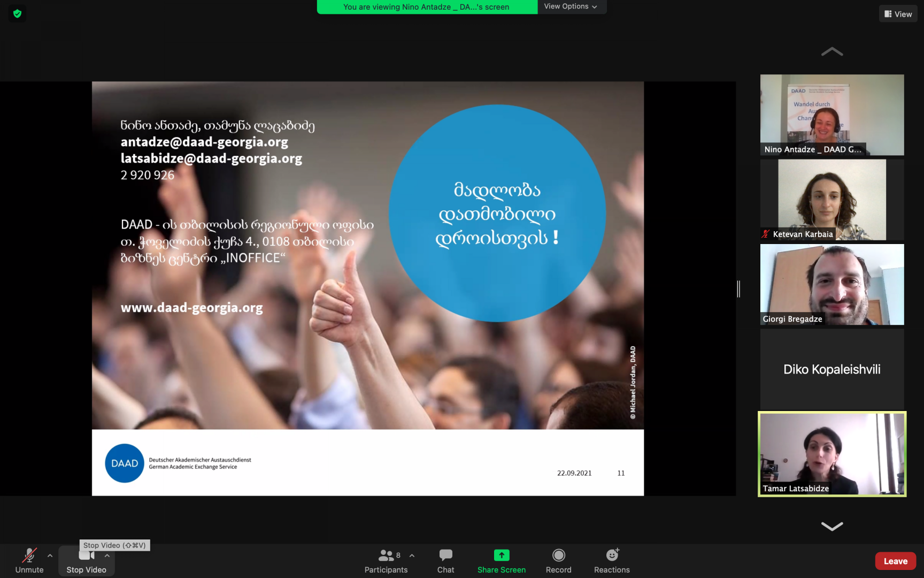
Task: Open the Participants panel
Action: (386, 560)
